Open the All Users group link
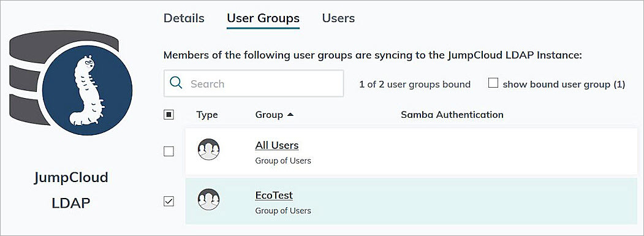This screenshot has width=644, height=236. coord(277,145)
